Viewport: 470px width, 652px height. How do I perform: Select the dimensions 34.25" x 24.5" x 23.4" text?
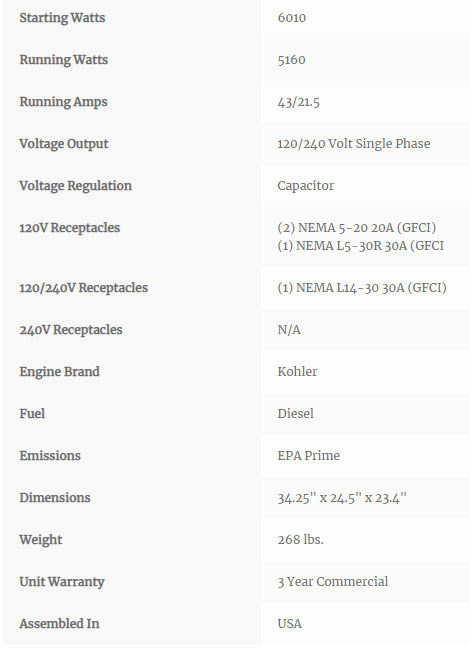click(341, 497)
